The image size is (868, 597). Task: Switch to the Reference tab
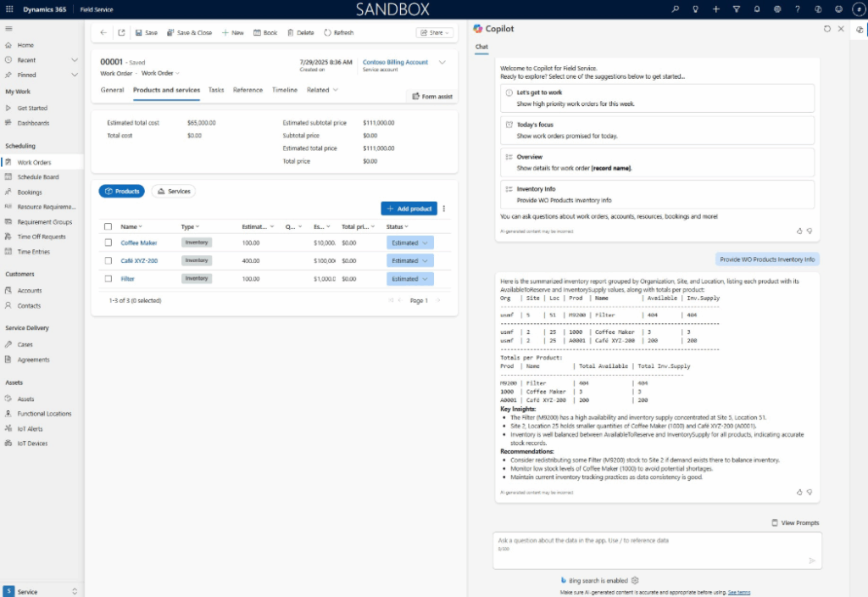[x=248, y=90]
